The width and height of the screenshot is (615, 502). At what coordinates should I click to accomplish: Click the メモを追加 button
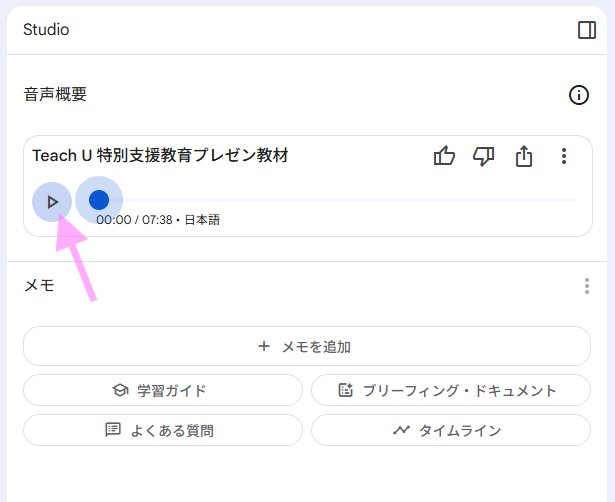click(307, 346)
